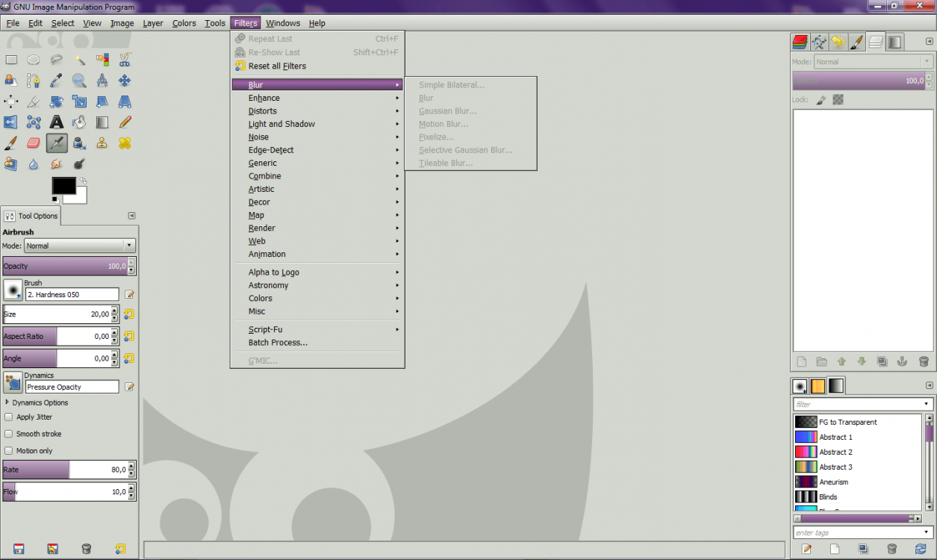937x560 pixels.
Task: Choose Batch Process... from Filters menu
Action: 317,343
